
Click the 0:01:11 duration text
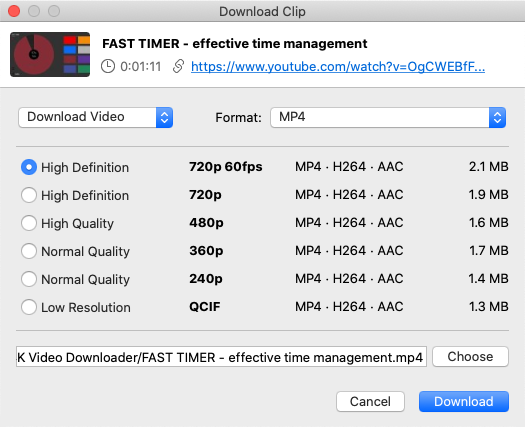(x=141, y=67)
